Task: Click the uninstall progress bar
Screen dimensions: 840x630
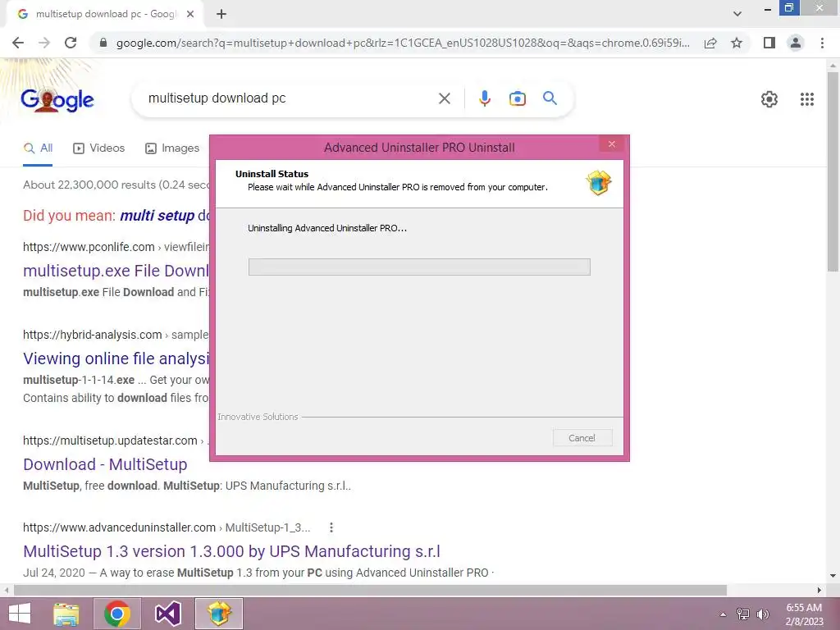Action: click(x=419, y=267)
